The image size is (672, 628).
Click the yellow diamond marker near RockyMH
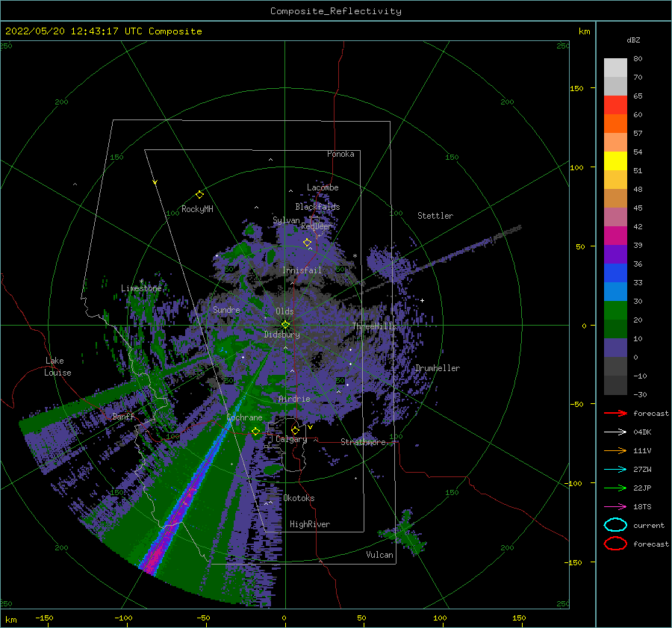(199, 195)
